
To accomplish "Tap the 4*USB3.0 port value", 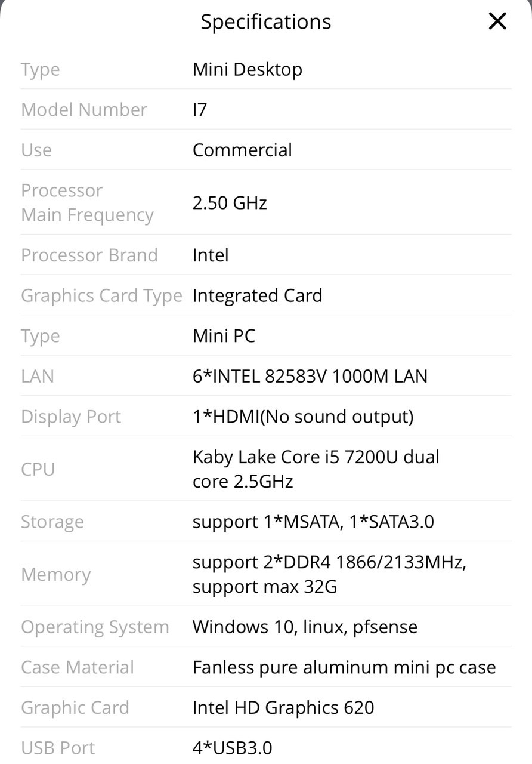I will click(233, 748).
